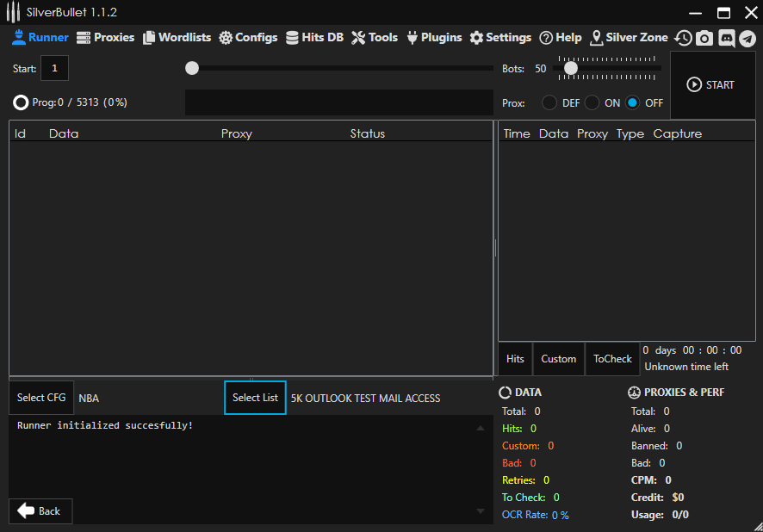Click the Back button
Screen dimensions: 763x532
point(40,511)
